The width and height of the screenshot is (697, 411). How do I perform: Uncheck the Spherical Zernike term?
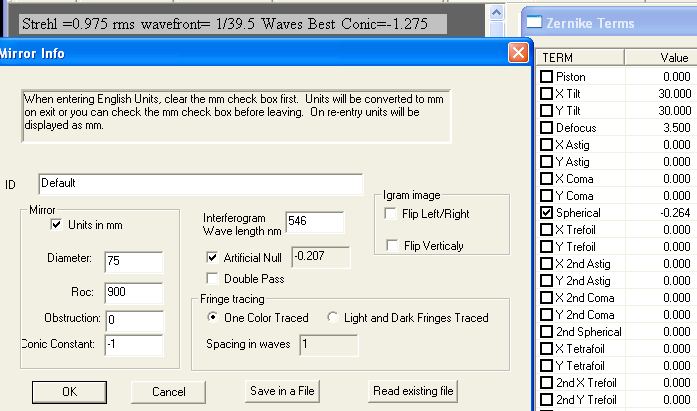[x=546, y=212]
